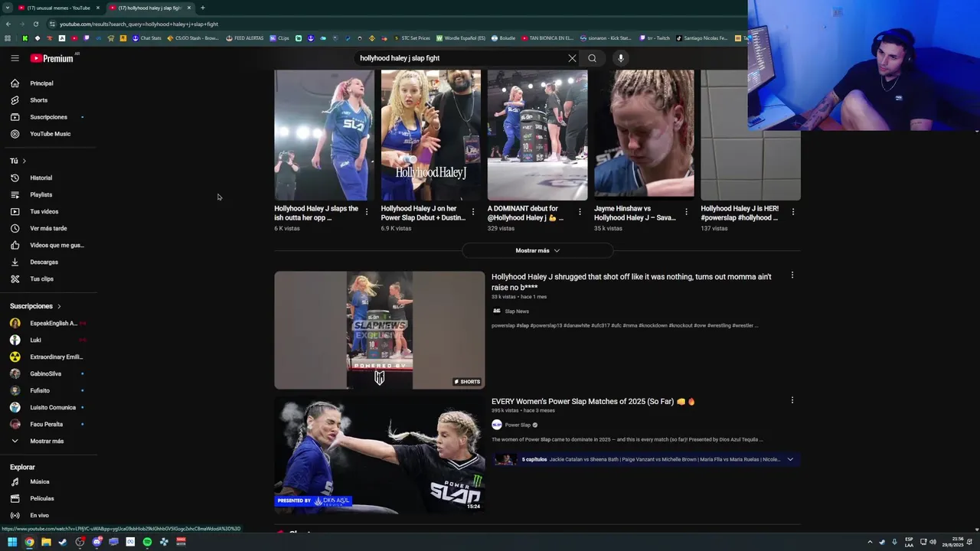
Task: Open YouTube Music in the sidebar
Action: (x=48, y=134)
